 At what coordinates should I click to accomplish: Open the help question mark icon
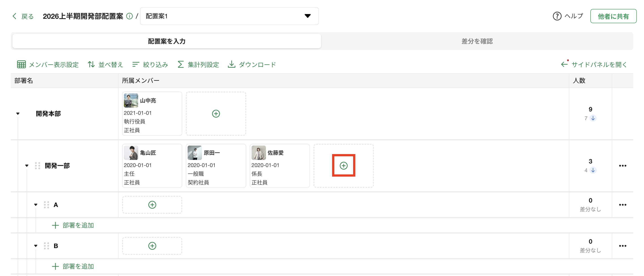coord(557,16)
